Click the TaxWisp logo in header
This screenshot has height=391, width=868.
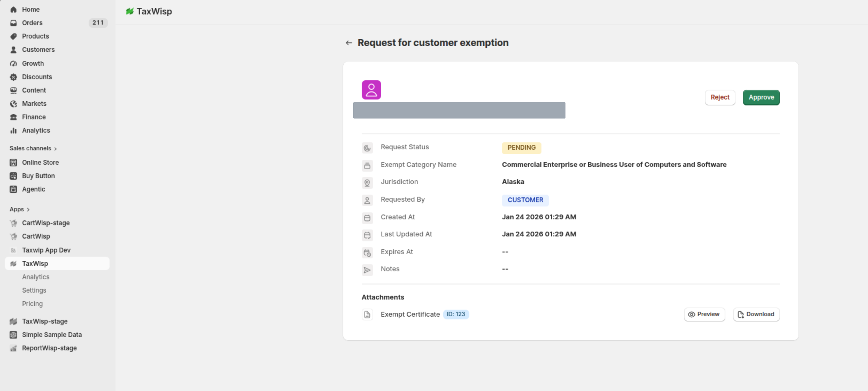pyautogui.click(x=130, y=11)
